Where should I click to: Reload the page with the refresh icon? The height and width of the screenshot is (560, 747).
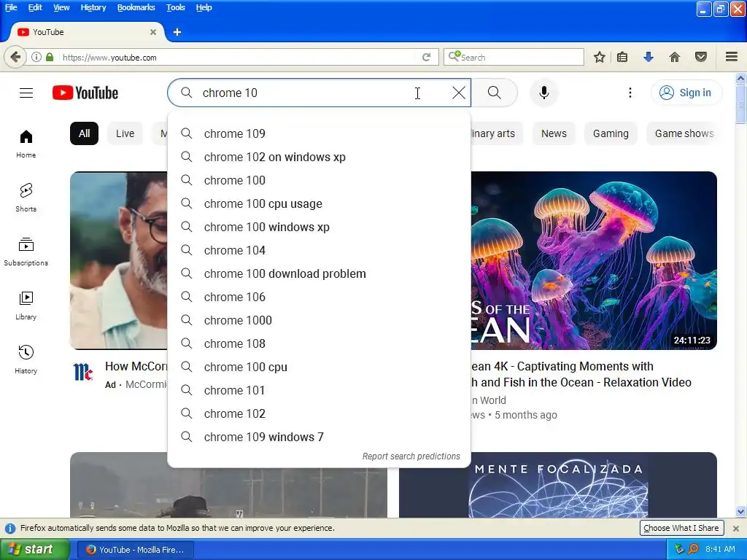point(426,57)
